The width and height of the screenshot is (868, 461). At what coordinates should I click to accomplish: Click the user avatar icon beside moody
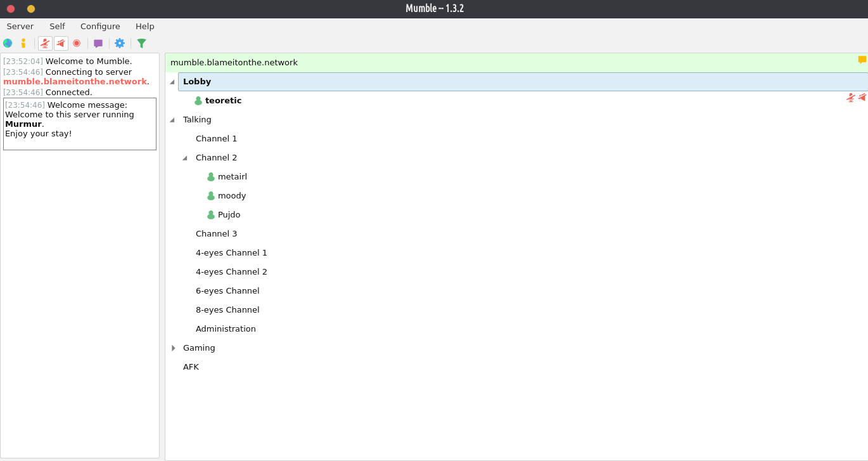(211, 196)
